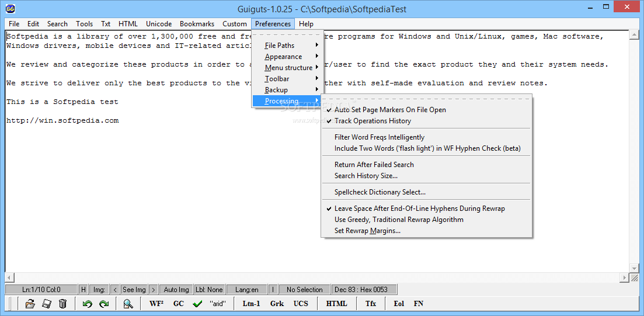Click Dec 83 : Hex 0053 status field
Screen dimensions: 644x316
[364, 290]
